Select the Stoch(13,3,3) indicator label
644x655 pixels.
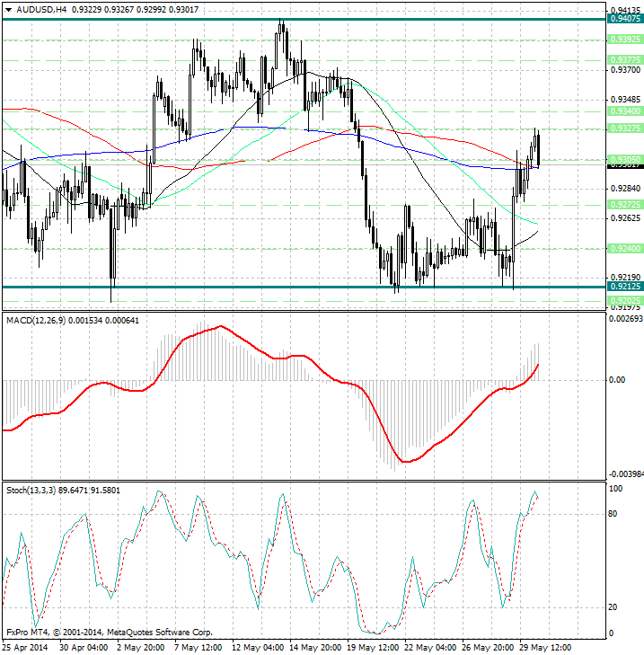[x=31, y=490]
